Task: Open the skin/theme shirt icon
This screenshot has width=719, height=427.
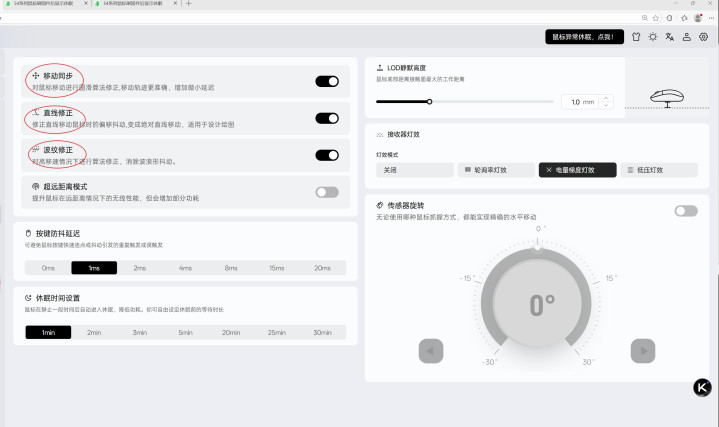Action: (636, 37)
